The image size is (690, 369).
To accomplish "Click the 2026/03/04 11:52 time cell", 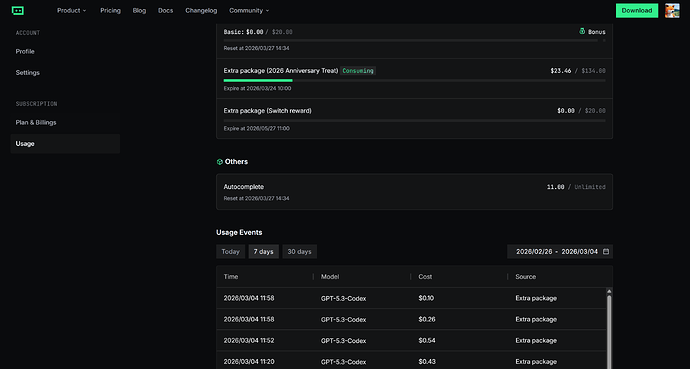I will pyautogui.click(x=249, y=340).
